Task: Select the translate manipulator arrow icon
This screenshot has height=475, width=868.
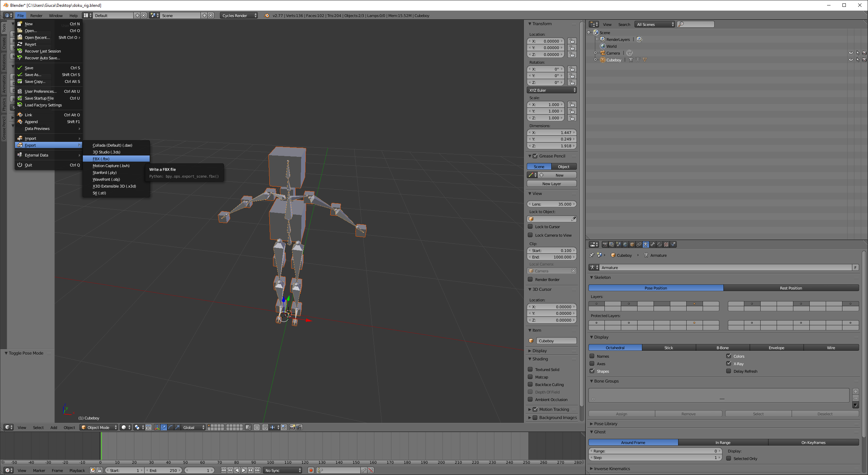Action: [x=164, y=427]
